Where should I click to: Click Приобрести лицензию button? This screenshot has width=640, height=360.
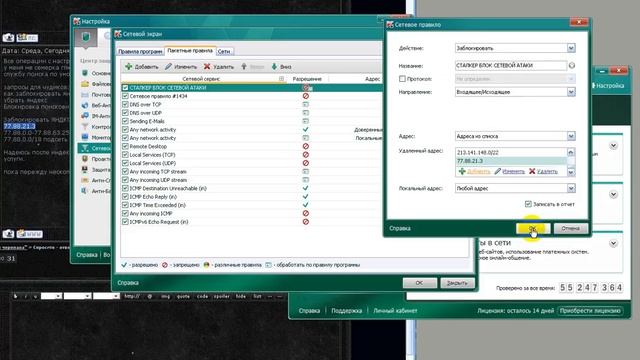[590, 311]
